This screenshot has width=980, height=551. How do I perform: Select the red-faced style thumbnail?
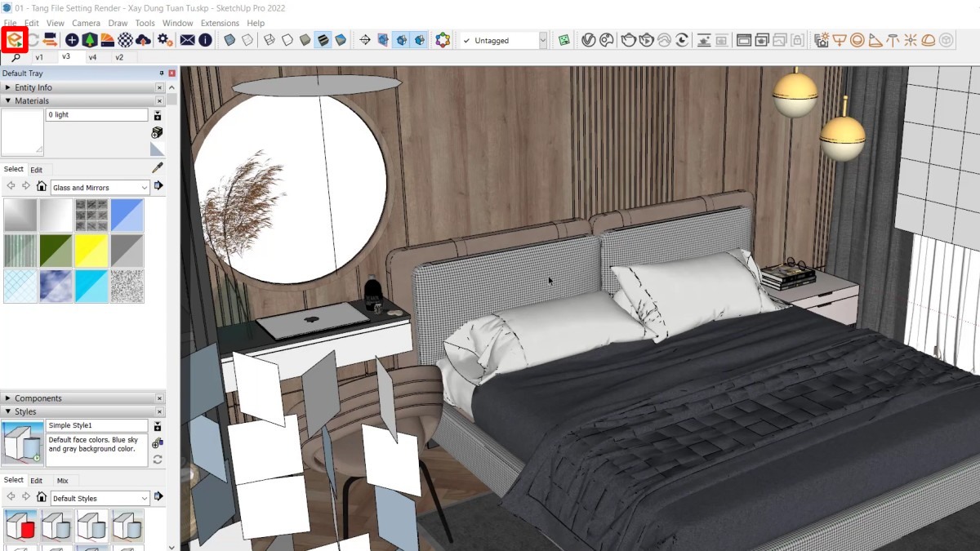coord(20,526)
